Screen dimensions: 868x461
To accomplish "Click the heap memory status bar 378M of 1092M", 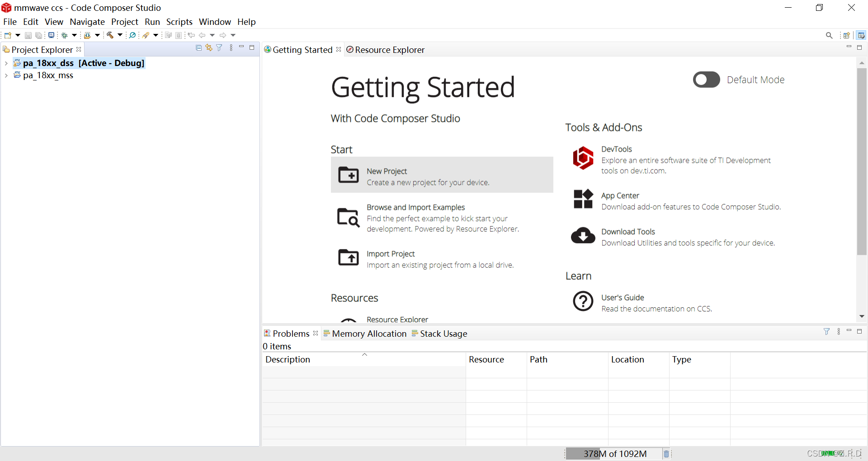I will 615,454.
